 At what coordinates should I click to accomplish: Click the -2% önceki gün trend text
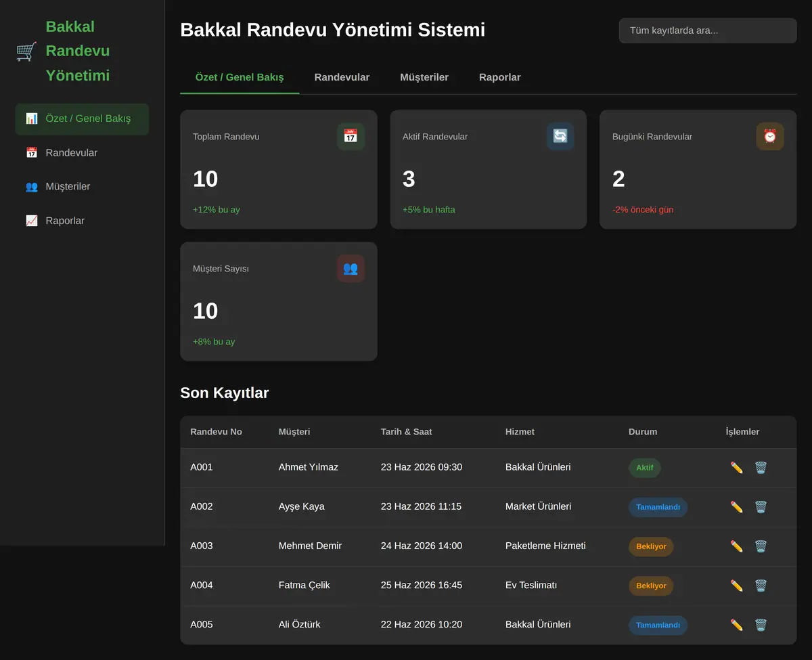643,210
